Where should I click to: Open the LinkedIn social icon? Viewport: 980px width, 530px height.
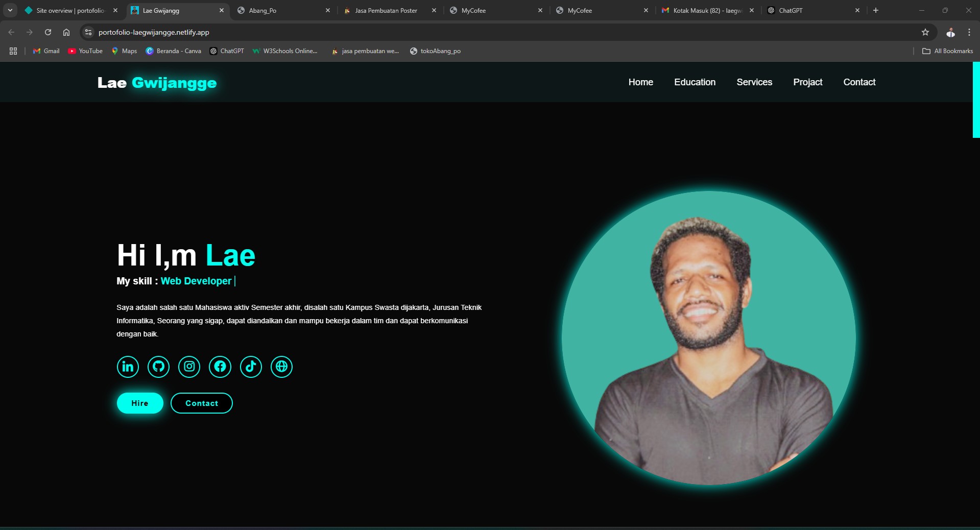point(128,367)
